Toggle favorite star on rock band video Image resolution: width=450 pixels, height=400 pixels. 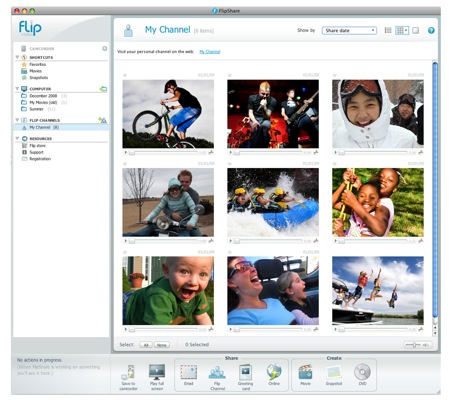click(x=230, y=75)
